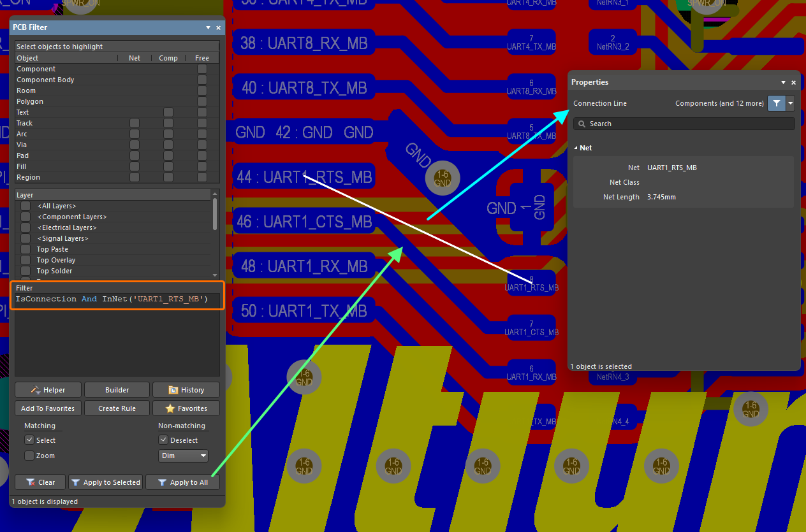The image size is (806, 532).
Task: Open Properties panel options arrow
Action: [784, 83]
